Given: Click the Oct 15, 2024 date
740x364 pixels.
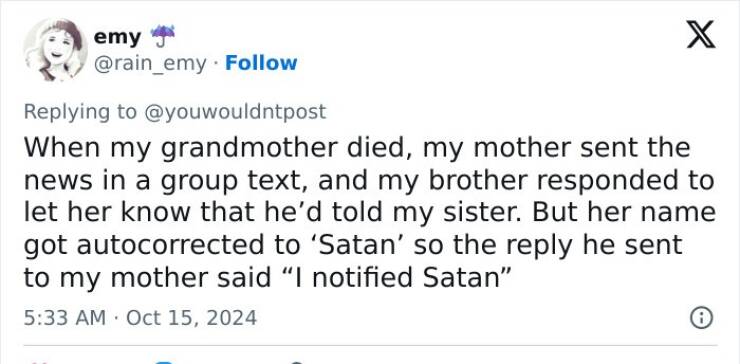Looking at the screenshot, I should [192, 318].
